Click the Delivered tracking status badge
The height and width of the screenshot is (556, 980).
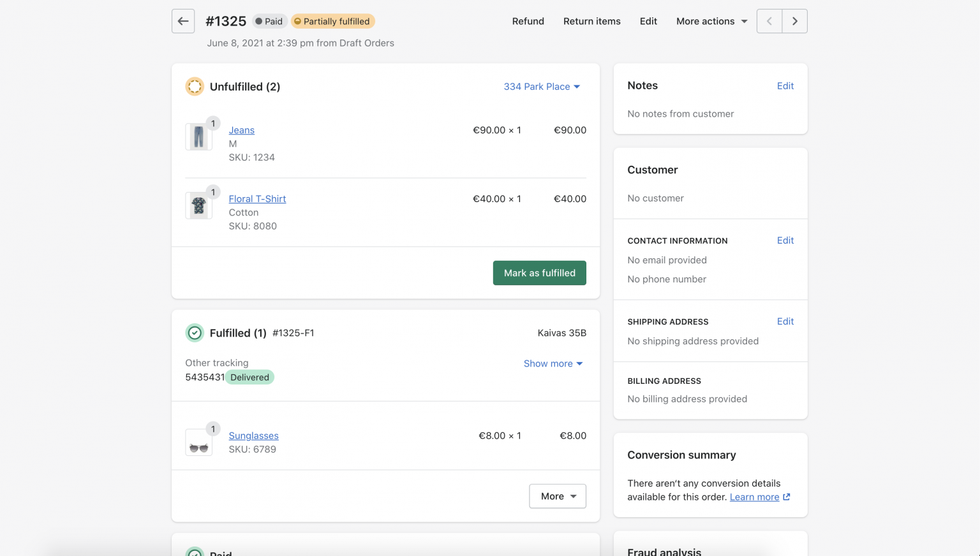(x=249, y=377)
